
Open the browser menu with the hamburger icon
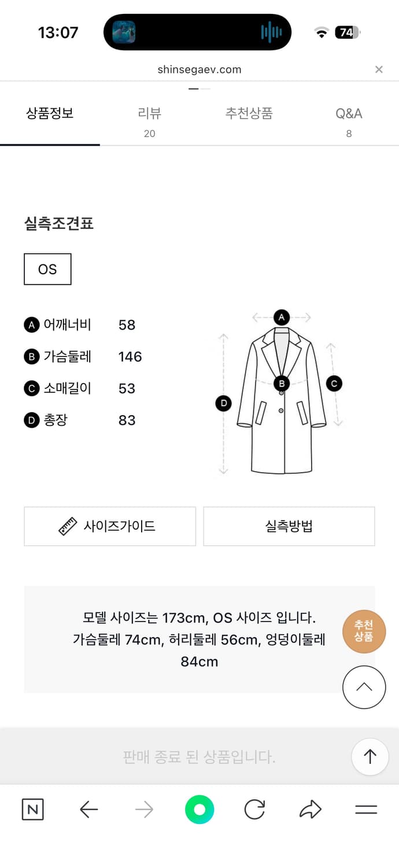pyautogui.click(x=366, y=810)
